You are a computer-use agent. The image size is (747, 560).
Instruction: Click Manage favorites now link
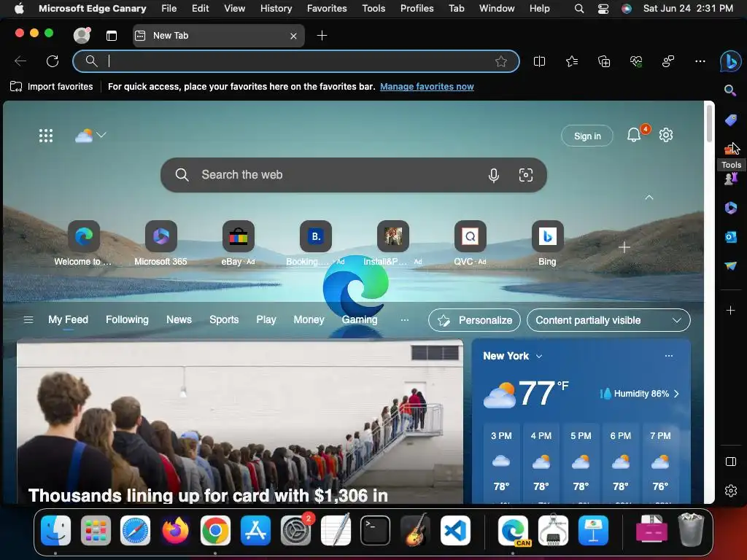(427, 87)
